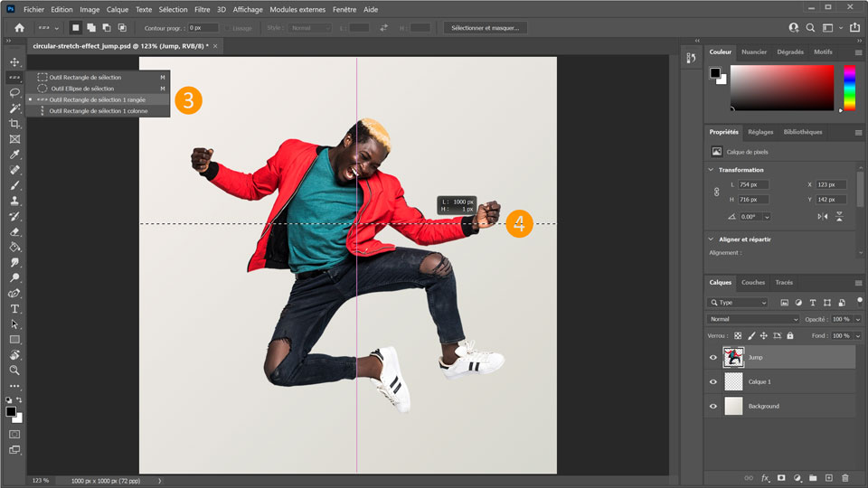Click the color picker gradient field

[x=781, y=88]
